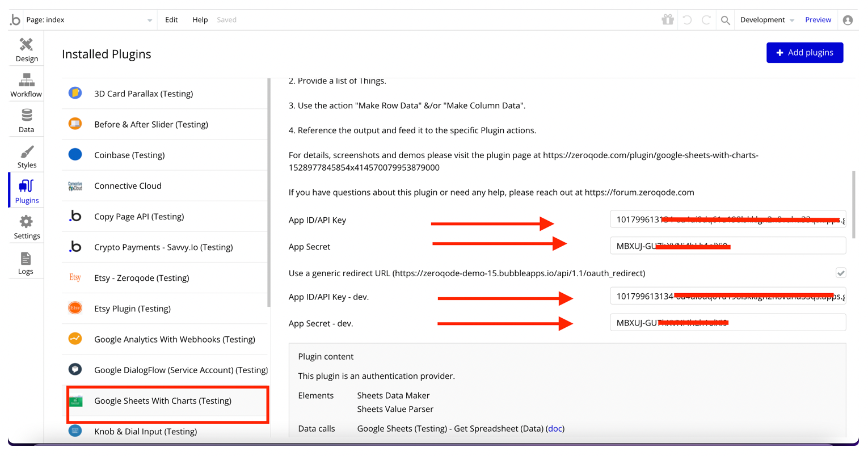868x456 pixels.
Task: Open the user account avatar icon
Action: 848,20
